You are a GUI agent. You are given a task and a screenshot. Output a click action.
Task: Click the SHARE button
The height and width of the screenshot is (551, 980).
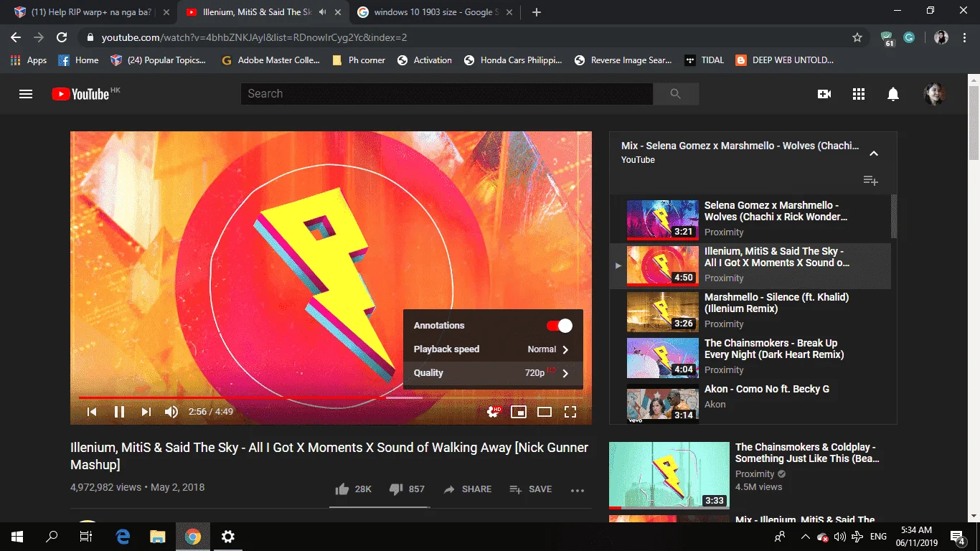pos(468,489)
